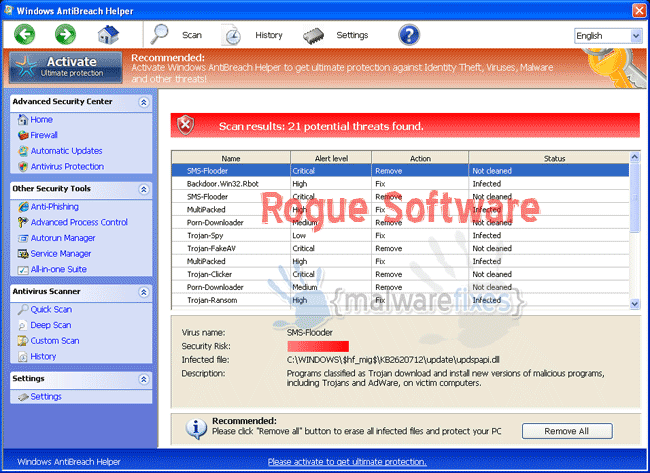The height and width of the screenshot is (473, 650).
Task: Select the Trojan-FakeAV threat row
Action: click(400, 248)
